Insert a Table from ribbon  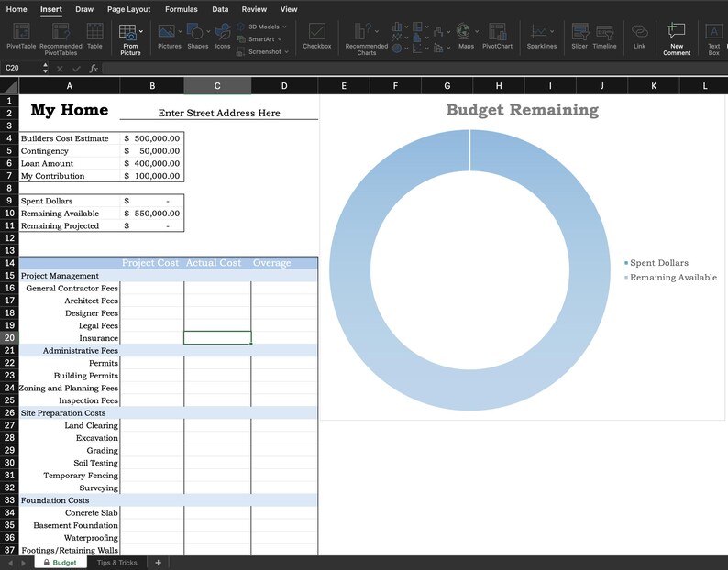pos(94,36)
